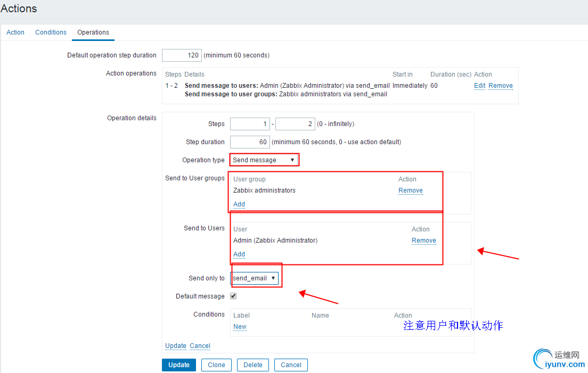Click the 'Label' column header in Conditions
This screenshot has width=588, height=373.
241,316
